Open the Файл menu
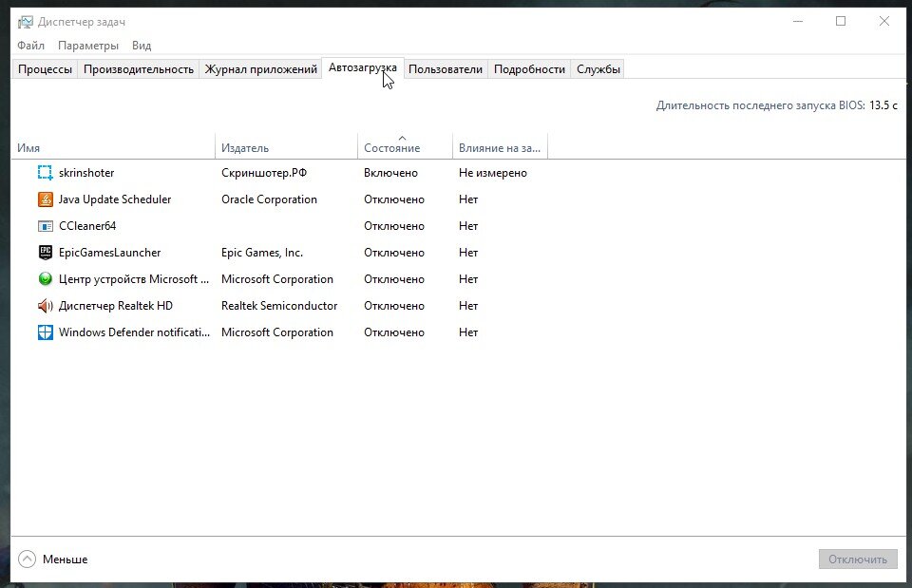This screenshot has width=912, height=588. [x=30, y=46]
